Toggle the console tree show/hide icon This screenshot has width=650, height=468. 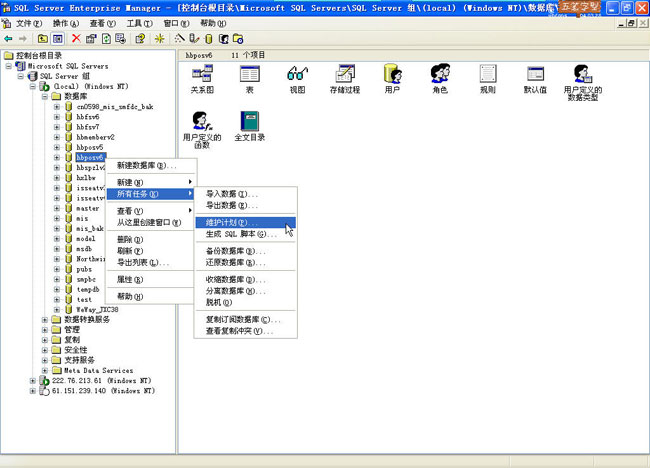click(x=57, y=39)
